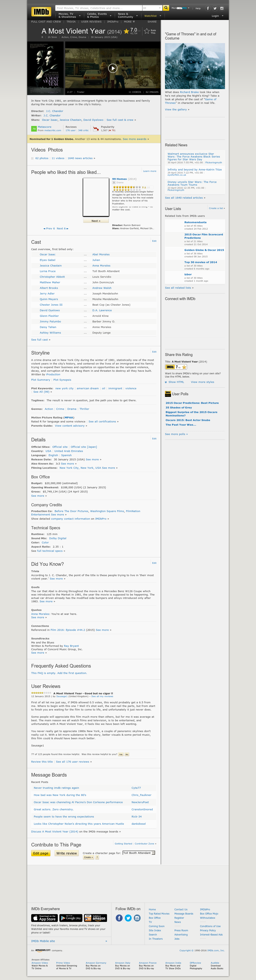
Task: Open the search category All dropdown
Action: 152,8
